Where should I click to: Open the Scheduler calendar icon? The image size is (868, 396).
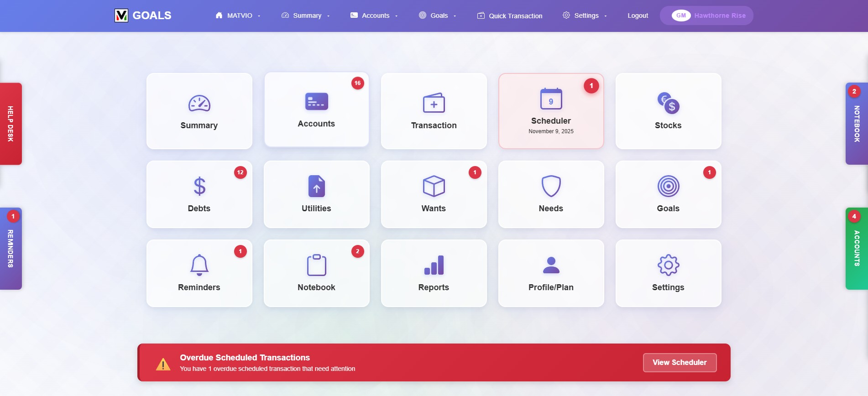tap(551, 99)
